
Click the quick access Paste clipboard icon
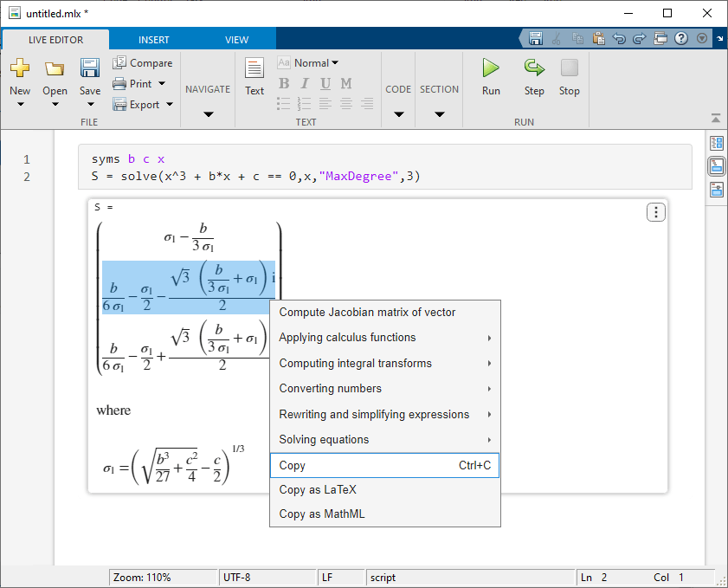click(x=598, y=38)
